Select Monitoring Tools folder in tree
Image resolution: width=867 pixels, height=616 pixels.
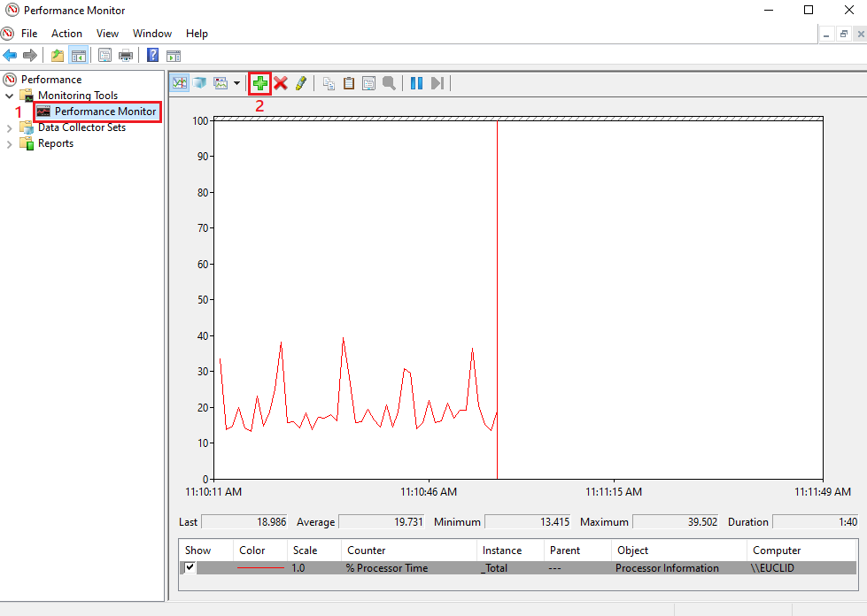pos(78,96)
